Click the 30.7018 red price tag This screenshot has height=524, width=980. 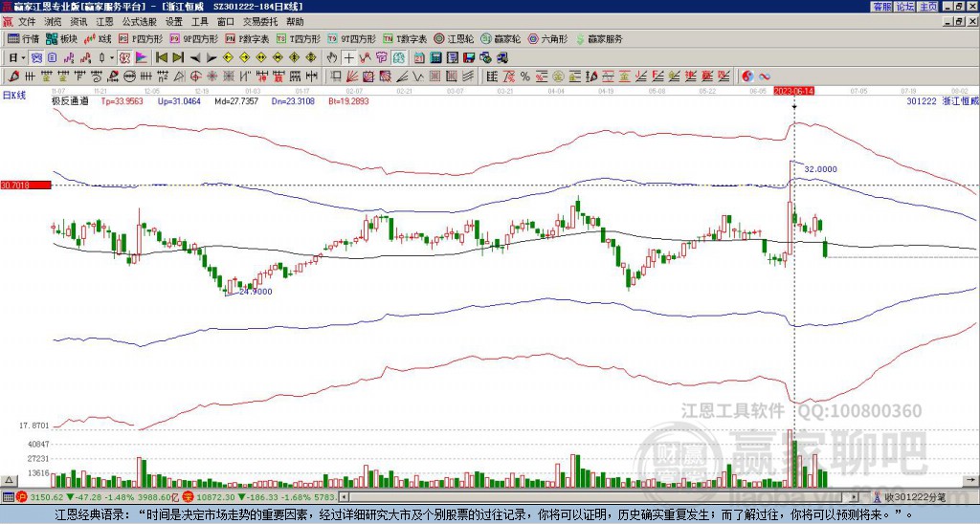(x=25, y=185)
